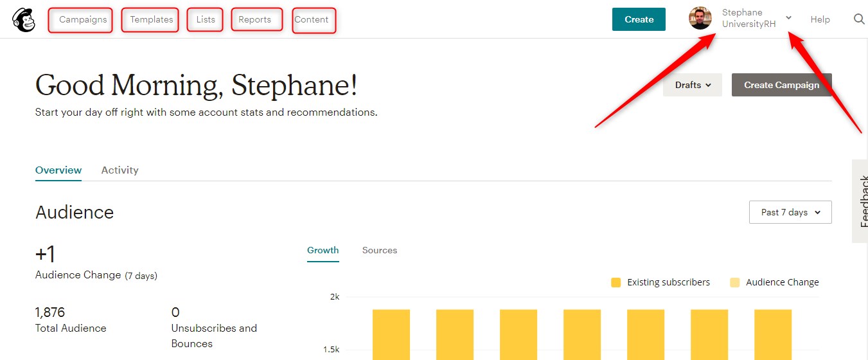Click the teal Create button
This screenshot has width=868, height=360.
639,19
